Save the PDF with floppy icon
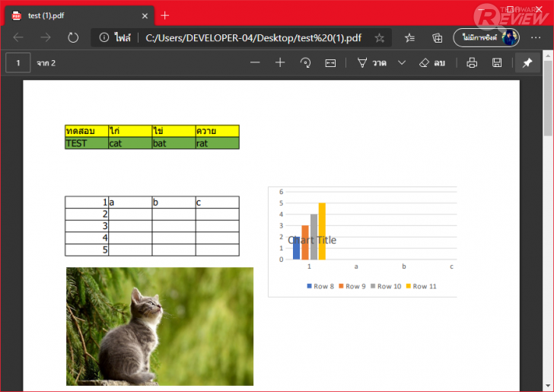 point(497,63)
